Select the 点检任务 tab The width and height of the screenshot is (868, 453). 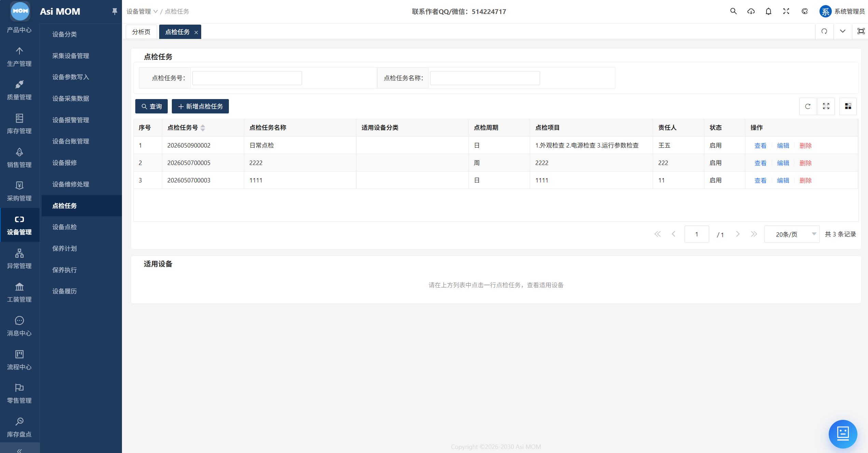tap(177, 32)
